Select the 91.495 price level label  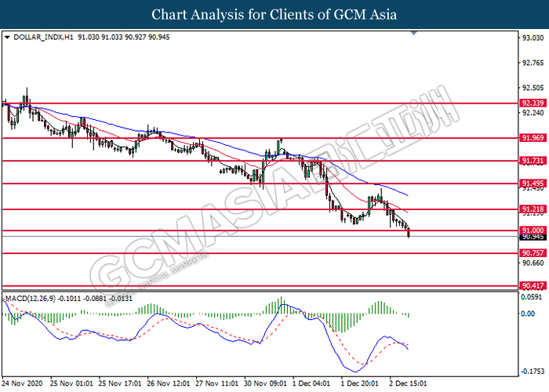[533, 183]
